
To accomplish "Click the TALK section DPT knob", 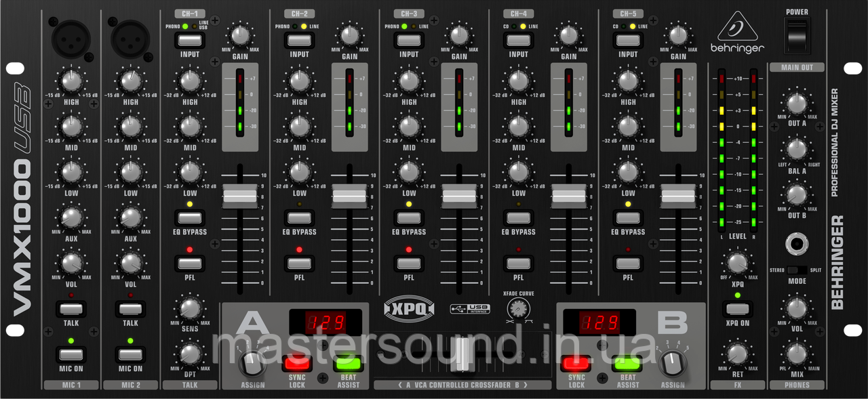I will click(190, 354).
